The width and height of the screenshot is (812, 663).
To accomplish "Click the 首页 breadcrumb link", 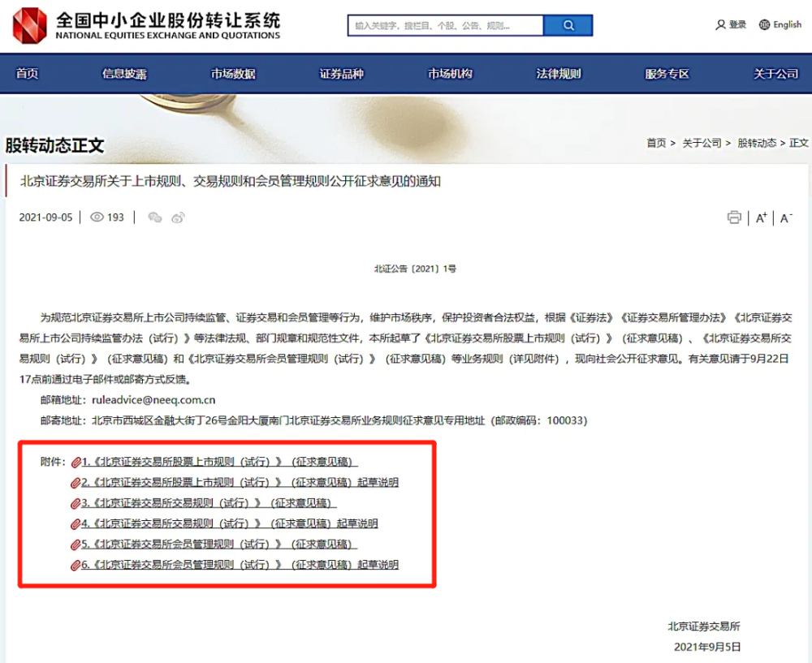I will [x=656, y=143].
